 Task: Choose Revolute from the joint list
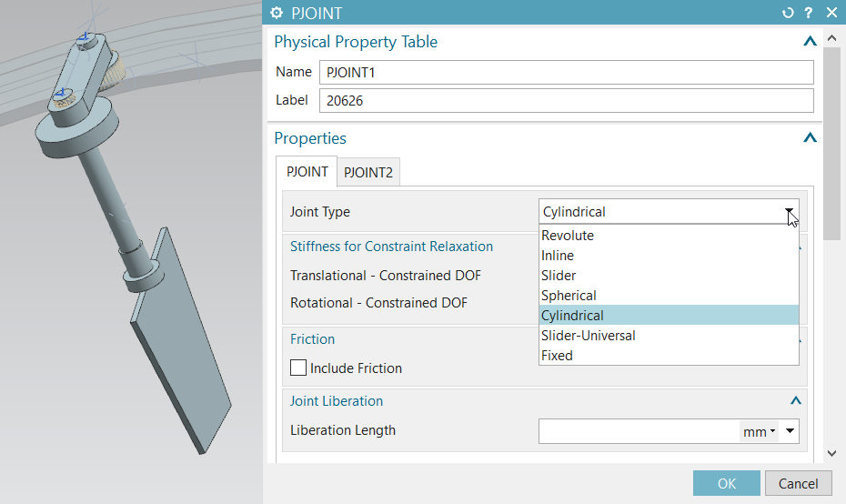[x=568, y=236]
